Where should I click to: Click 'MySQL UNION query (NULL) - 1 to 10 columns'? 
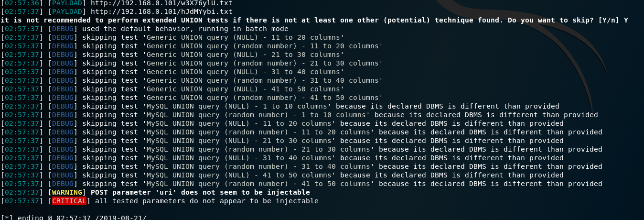[x=237, y=106]
